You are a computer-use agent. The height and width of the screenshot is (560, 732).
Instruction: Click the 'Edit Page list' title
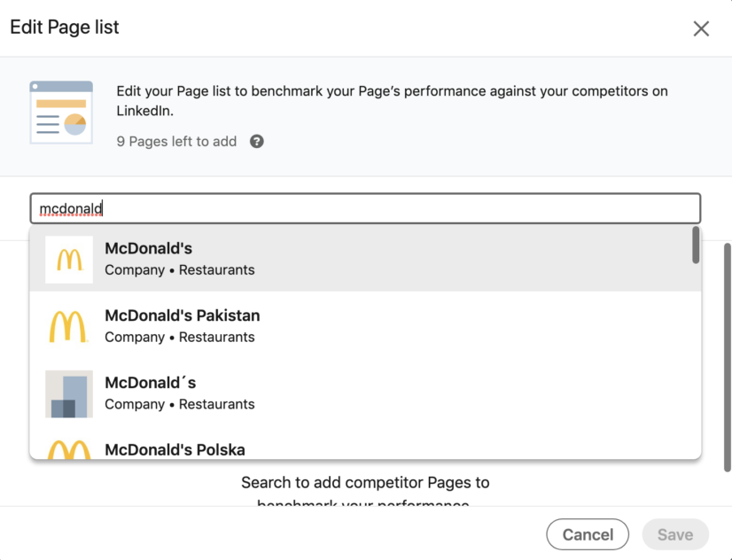(x=65, y=27)
